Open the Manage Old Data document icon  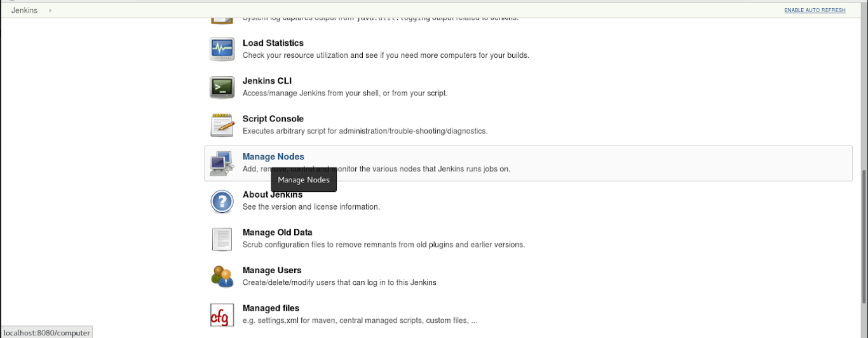point(222,239)
